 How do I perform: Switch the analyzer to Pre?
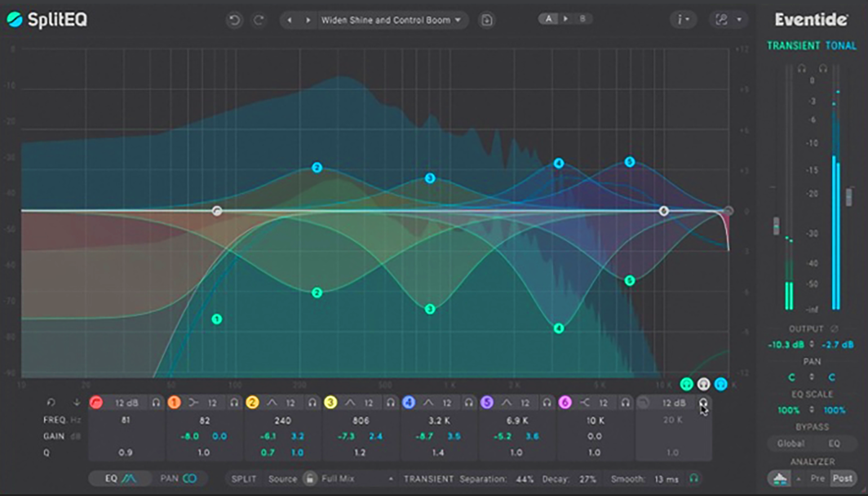pyautogui.click(x=818, y=479)
